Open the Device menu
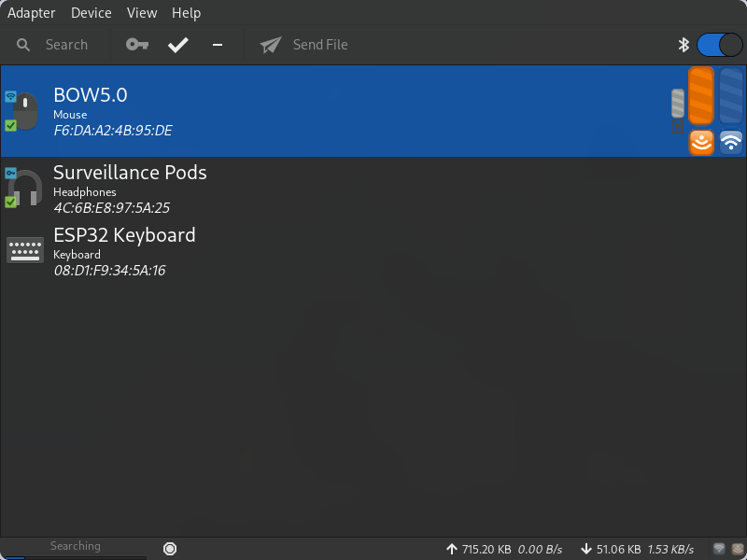747x560 pixels. pyautogui.click(x=91, y=13)
